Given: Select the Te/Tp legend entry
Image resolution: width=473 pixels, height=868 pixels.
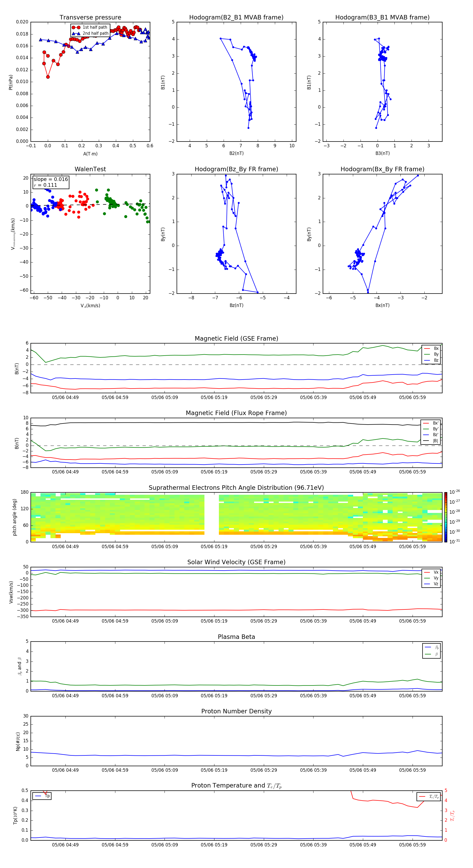Looking at the screenshot, I should click(x=429, y=796).
